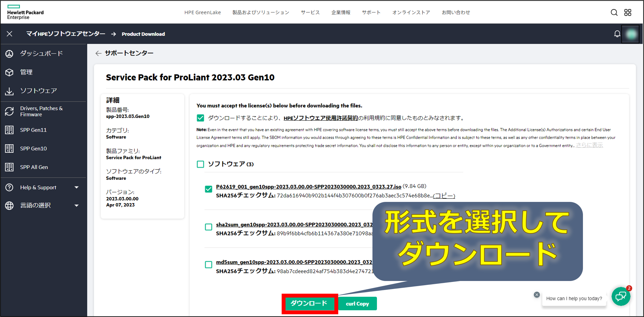Select all with ソフトウェア (3) checkbox
This screenshot has width=644, height=317.
pyautogui.click(x=200, y=164)
